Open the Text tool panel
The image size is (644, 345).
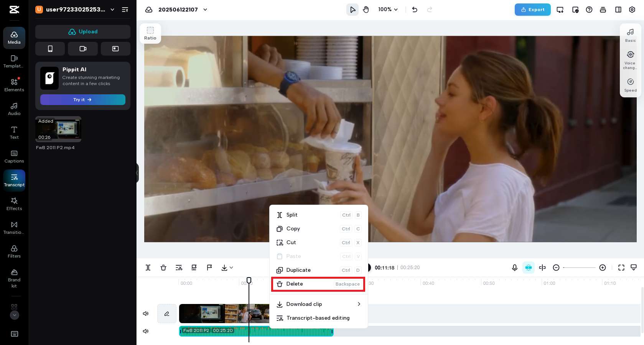coord(14,133)
